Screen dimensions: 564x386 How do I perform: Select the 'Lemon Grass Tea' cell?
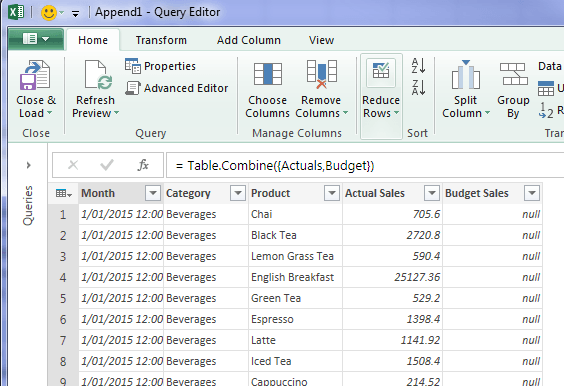point(295,256)
